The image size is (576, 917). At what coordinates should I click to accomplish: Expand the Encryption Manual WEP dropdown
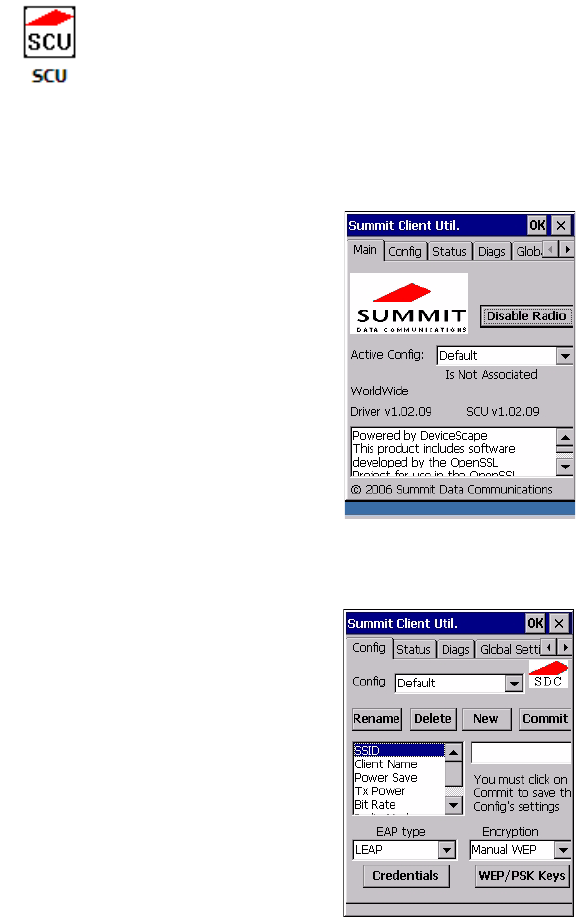point(563,850)
